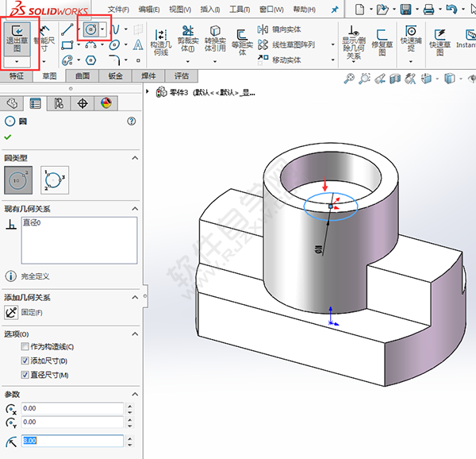This screenshot has width=476, height=459.
Task: Click the radius field showing 8.00
Action: 72,441
